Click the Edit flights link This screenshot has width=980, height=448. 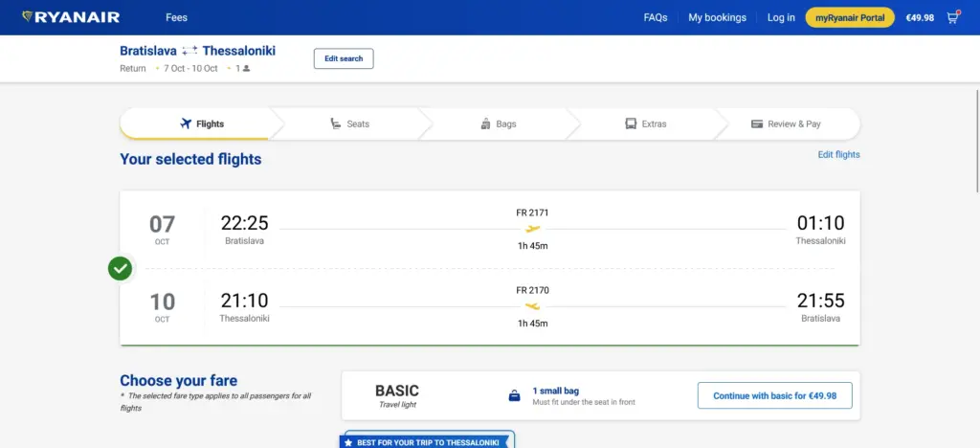(x=838, y=154)
